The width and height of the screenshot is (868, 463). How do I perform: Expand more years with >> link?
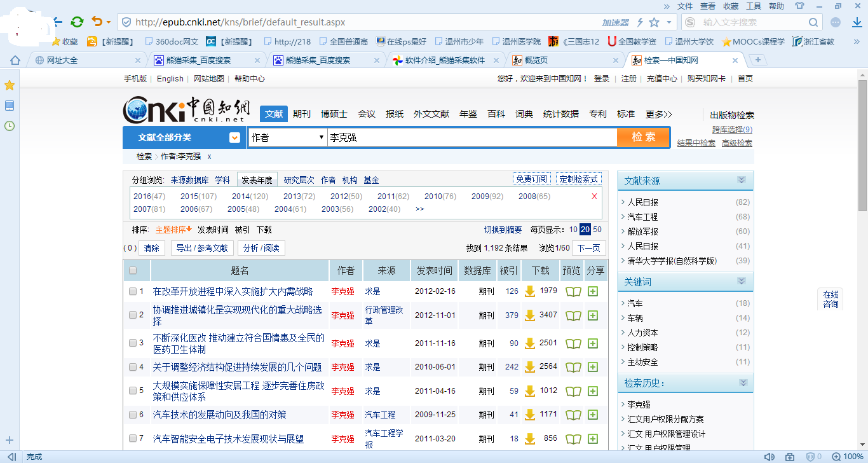(x=419, y=209)
